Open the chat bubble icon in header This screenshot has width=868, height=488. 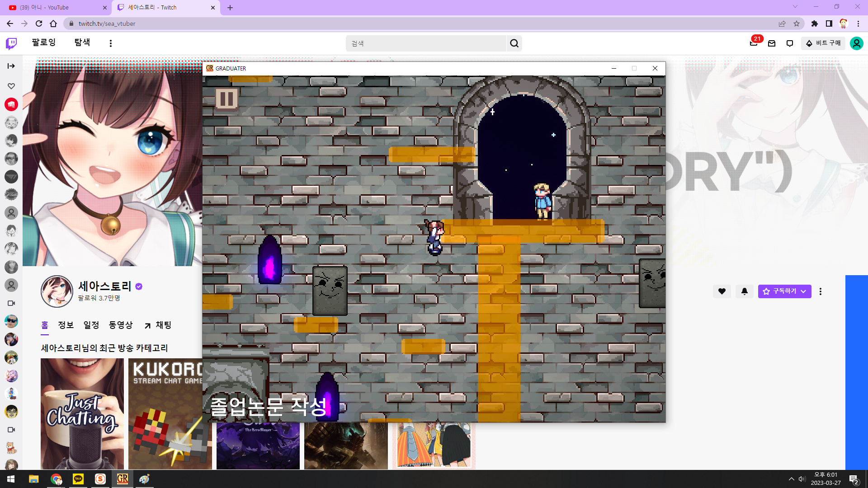tap(790, 43)
